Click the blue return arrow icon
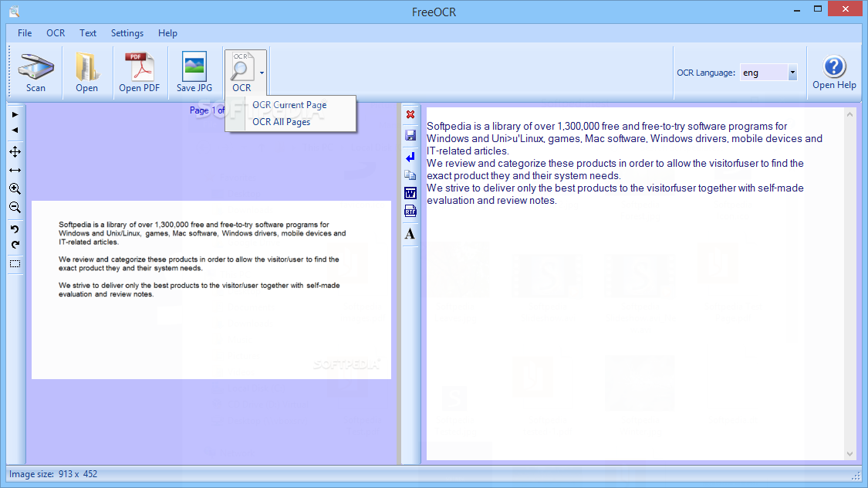 click(x=410, y=158)
